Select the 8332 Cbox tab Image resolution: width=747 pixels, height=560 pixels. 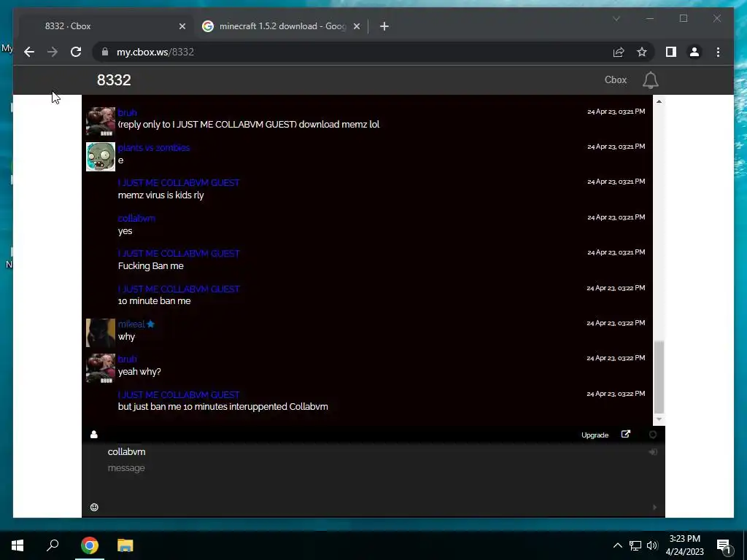coord(105,26)
